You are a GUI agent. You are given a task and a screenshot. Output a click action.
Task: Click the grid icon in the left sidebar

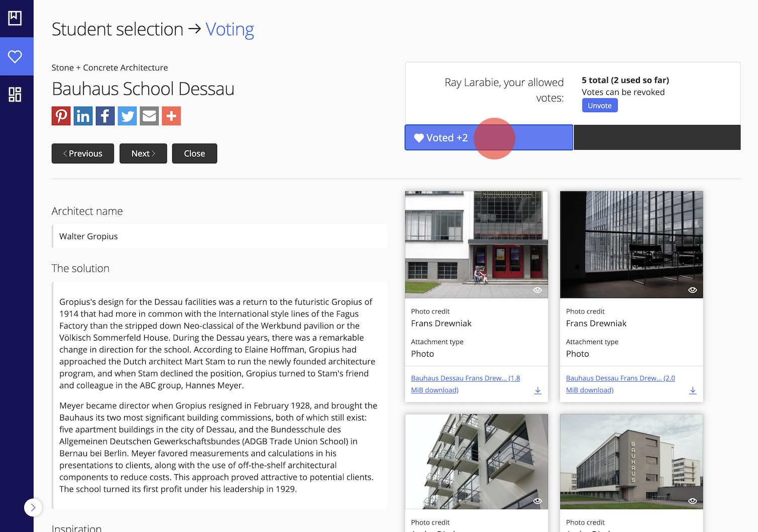(15, 94)
